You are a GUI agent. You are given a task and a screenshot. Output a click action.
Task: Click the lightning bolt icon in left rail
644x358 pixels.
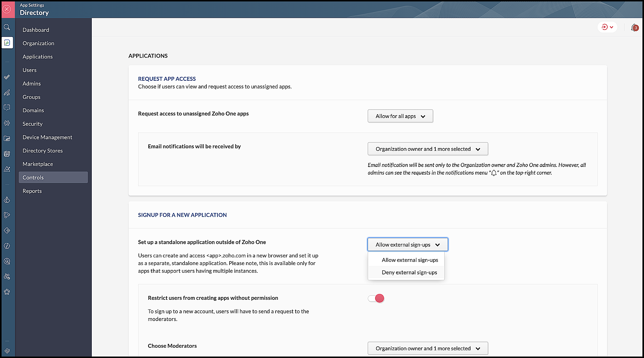point(7,246)
